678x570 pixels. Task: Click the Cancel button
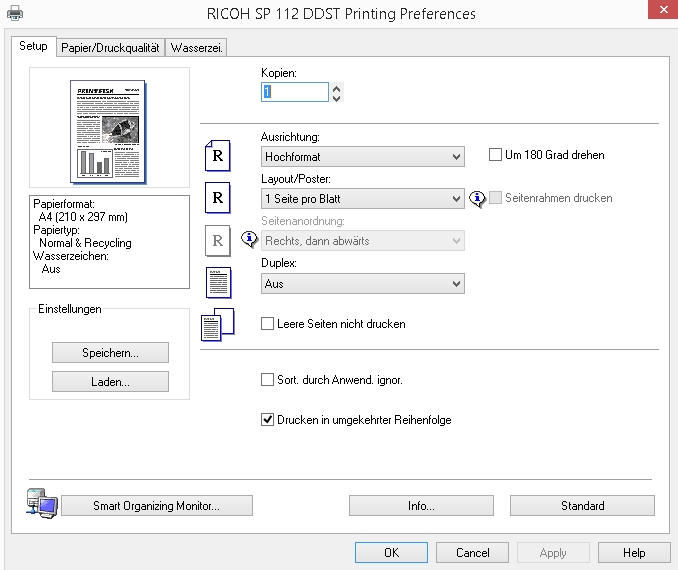point(472,552)
